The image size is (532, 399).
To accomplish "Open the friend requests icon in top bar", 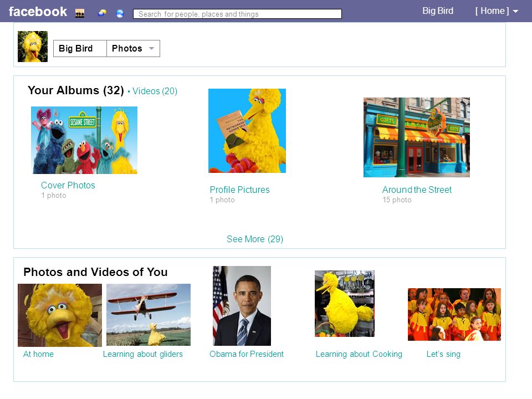I will 80,13.
